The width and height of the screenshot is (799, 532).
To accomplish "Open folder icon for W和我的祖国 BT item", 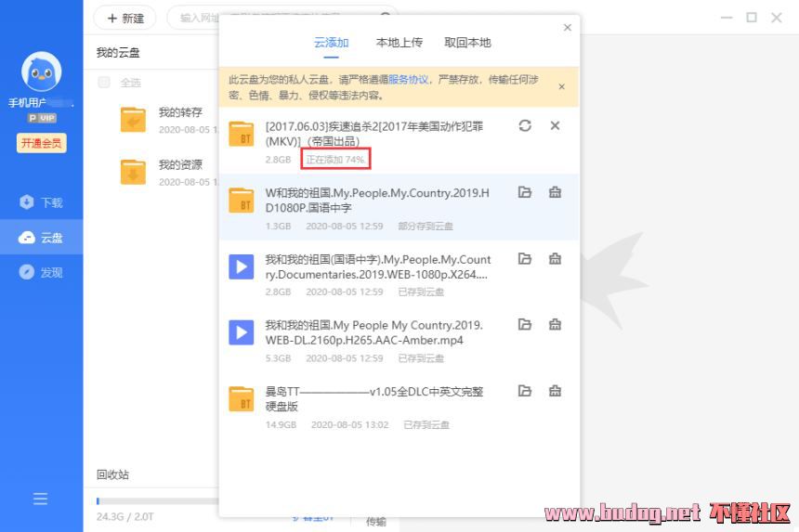I will pos(525,193).
